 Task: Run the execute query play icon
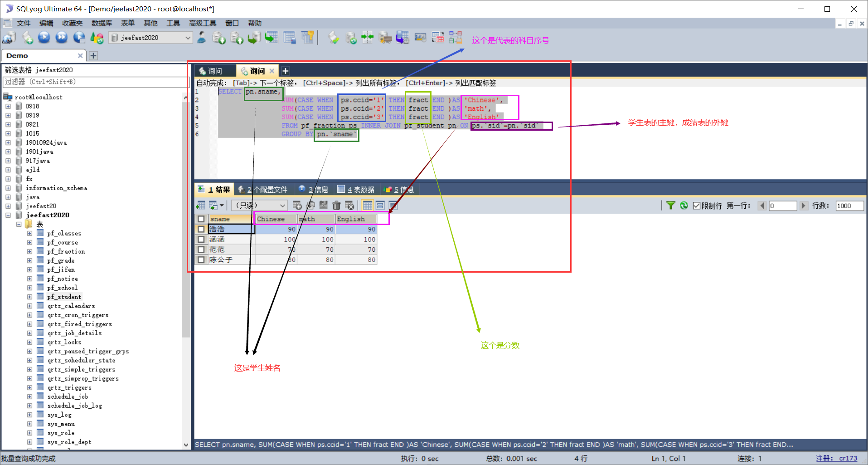(44, 38)
